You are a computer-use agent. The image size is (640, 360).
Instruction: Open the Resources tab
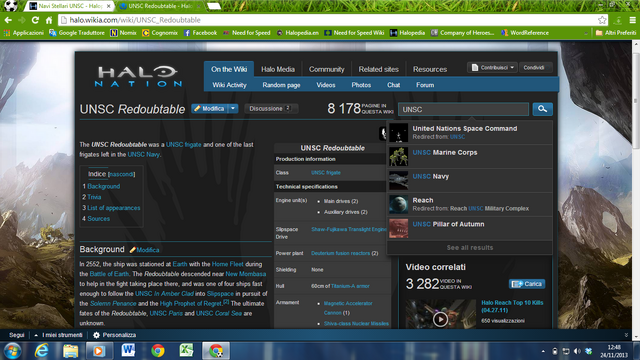(430, 69)
